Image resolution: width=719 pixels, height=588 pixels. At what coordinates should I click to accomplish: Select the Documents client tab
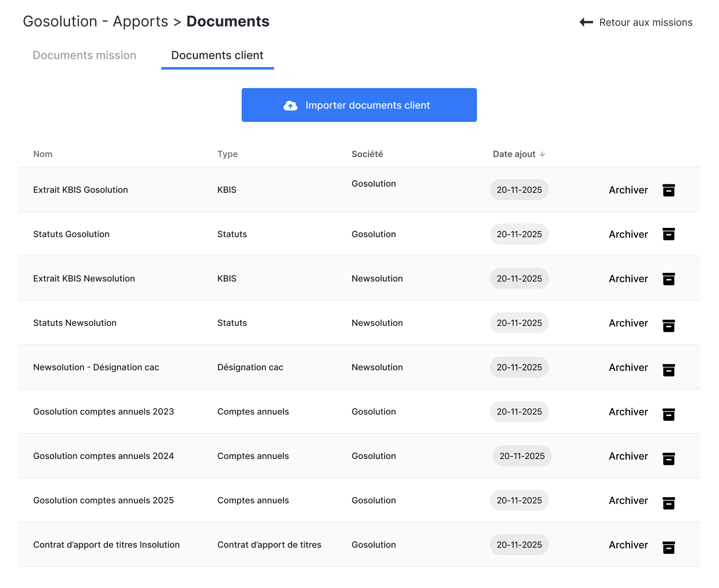(x=217, y=55)
